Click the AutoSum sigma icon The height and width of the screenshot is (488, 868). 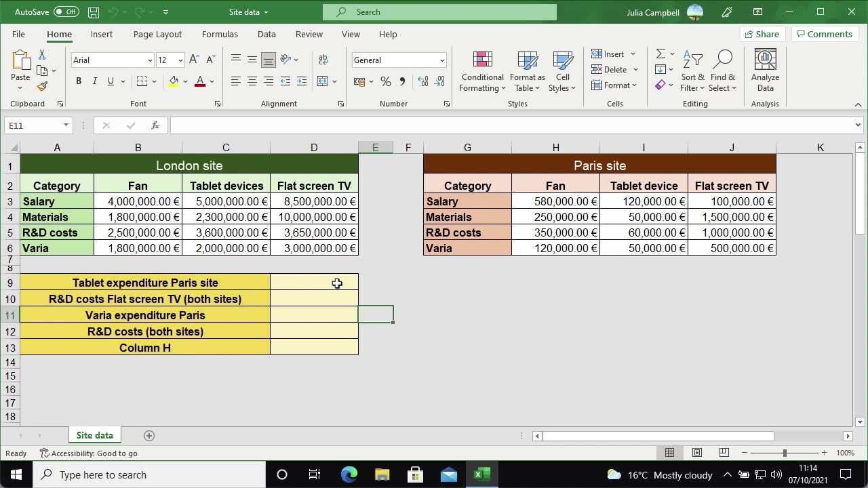660,54
